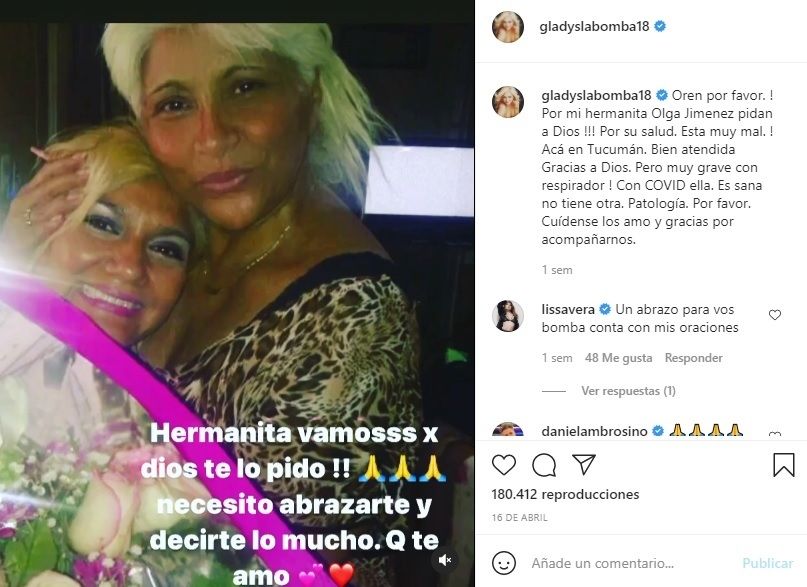Open gladyslabomba18 username in header

click(594, 26)
